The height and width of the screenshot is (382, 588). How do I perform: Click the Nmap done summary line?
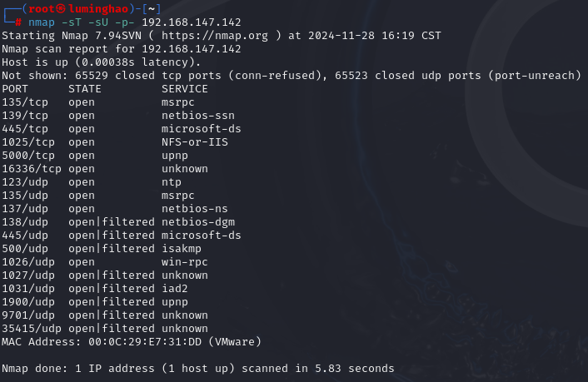click(x=198, y=369)
